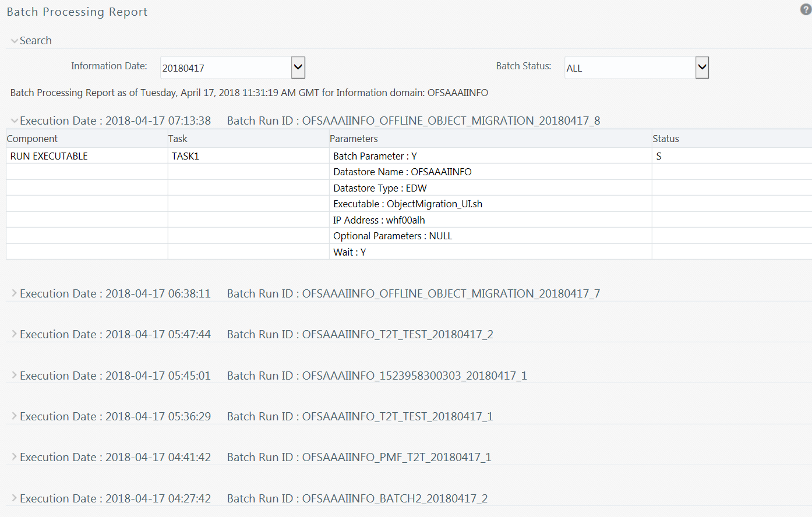Open the Batch Status dropdown
This screenshot has height=517, width=812.
pos(701,67)
